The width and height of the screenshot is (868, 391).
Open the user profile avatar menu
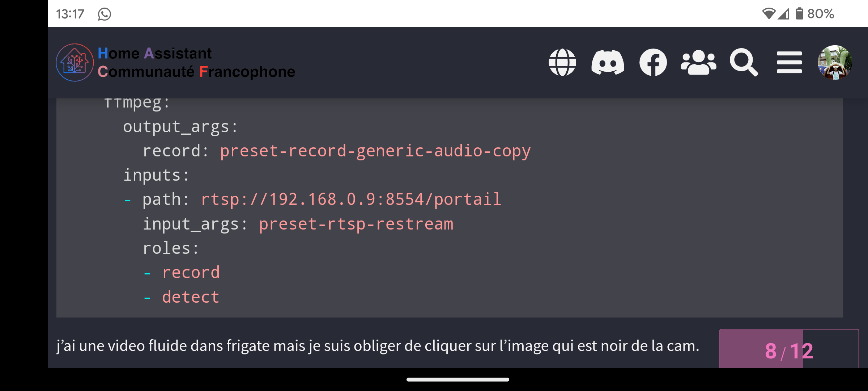835,62
